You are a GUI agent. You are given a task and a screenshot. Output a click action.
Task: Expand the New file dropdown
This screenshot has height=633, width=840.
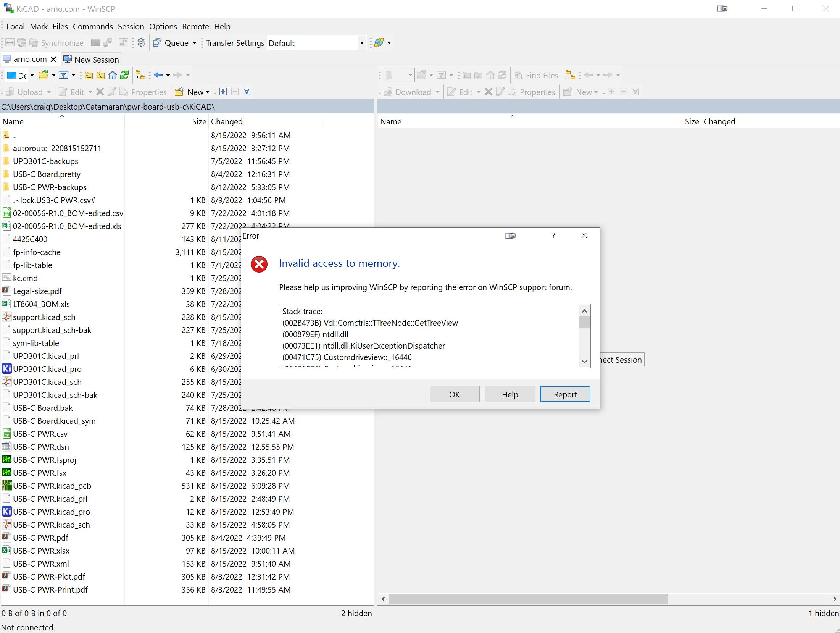click(207, 92)
